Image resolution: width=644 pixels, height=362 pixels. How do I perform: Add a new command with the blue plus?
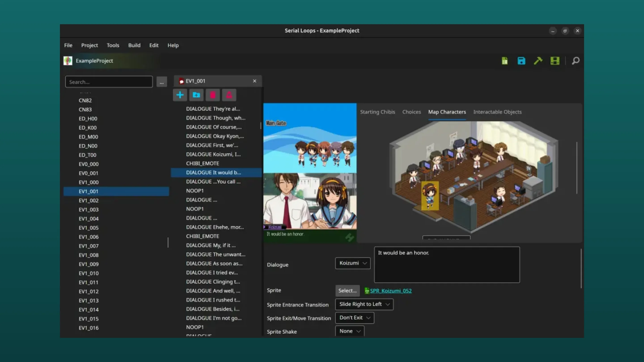[x=180, y=95]
